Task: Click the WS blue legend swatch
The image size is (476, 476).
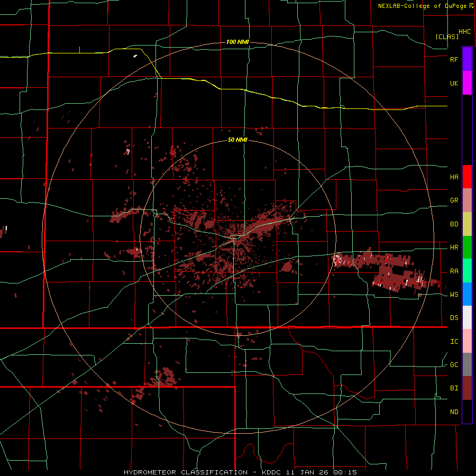Action: tap(467, 294)
